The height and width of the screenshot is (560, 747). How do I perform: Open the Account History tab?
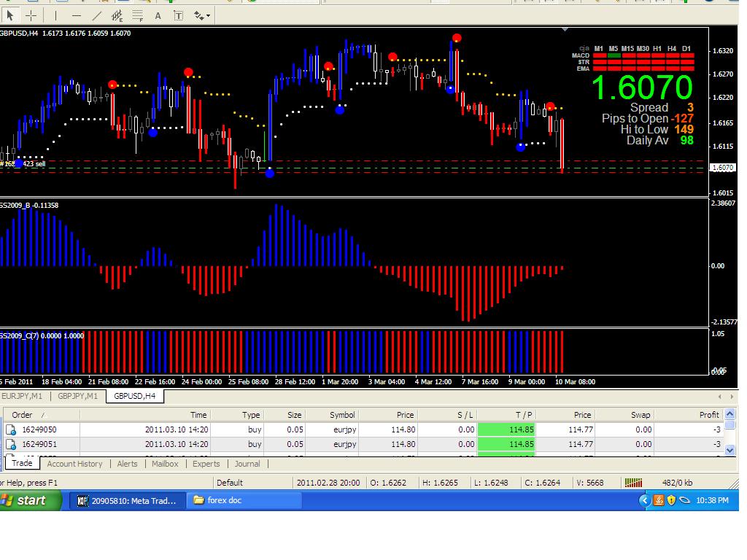coord(75,464)
